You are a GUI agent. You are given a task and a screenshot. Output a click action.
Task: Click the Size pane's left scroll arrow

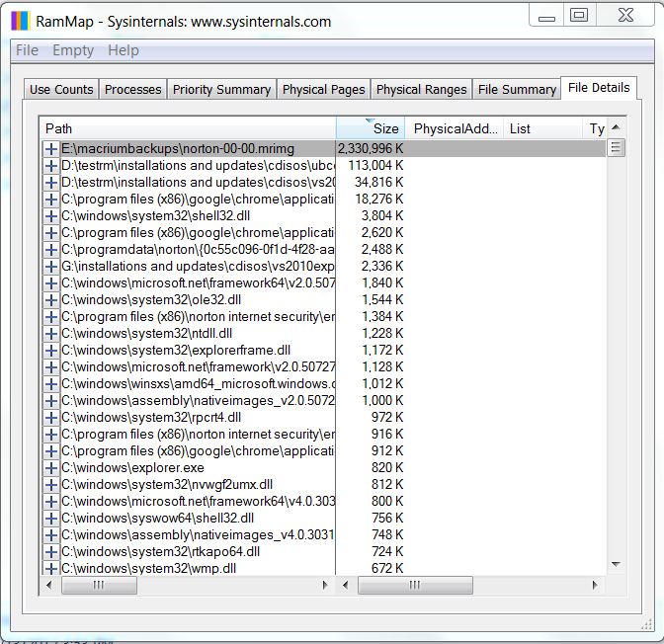[x=346, y=585]
